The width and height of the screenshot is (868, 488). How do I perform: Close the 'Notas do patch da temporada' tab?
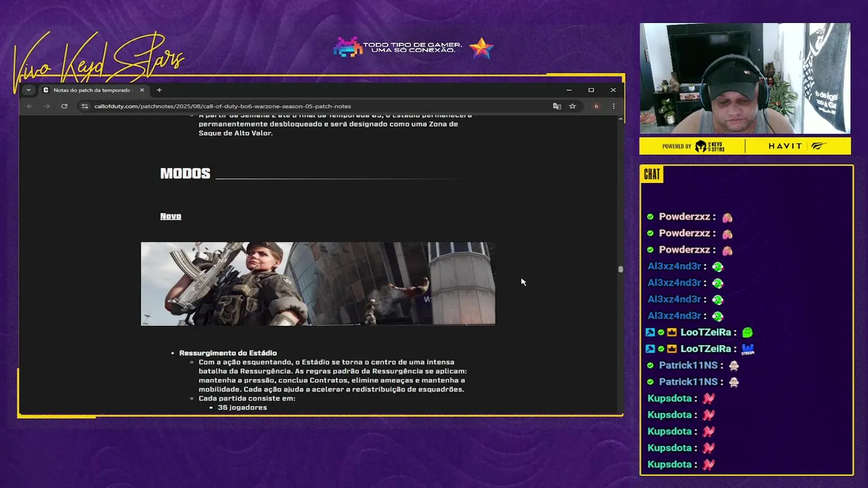(142, 90)
